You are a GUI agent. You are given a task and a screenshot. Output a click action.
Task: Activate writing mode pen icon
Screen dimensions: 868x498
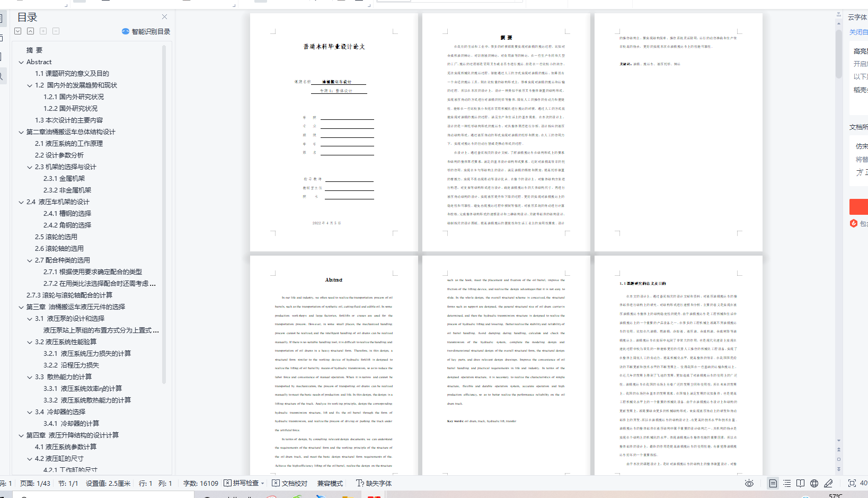[x=828, y=483]
